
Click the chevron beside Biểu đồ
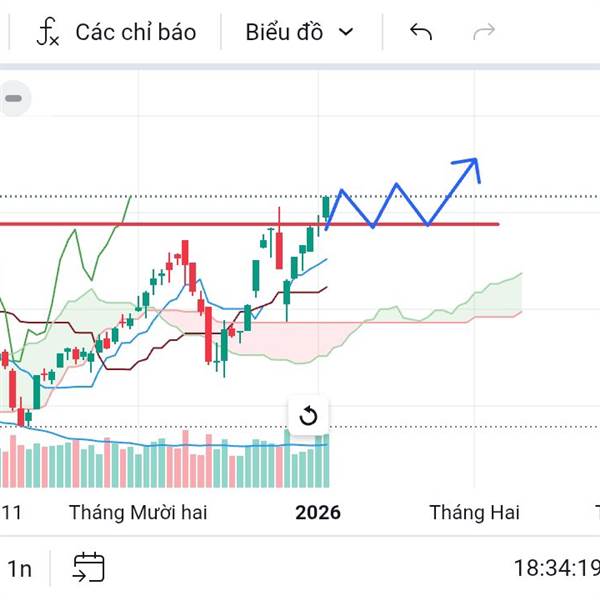coord(346,32)
